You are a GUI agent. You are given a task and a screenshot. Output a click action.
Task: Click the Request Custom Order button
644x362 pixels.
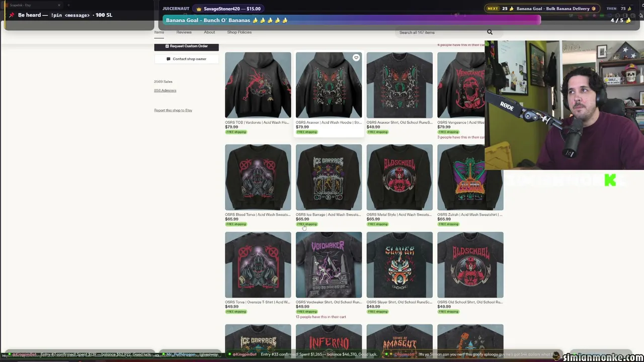[x=186, y=46]
